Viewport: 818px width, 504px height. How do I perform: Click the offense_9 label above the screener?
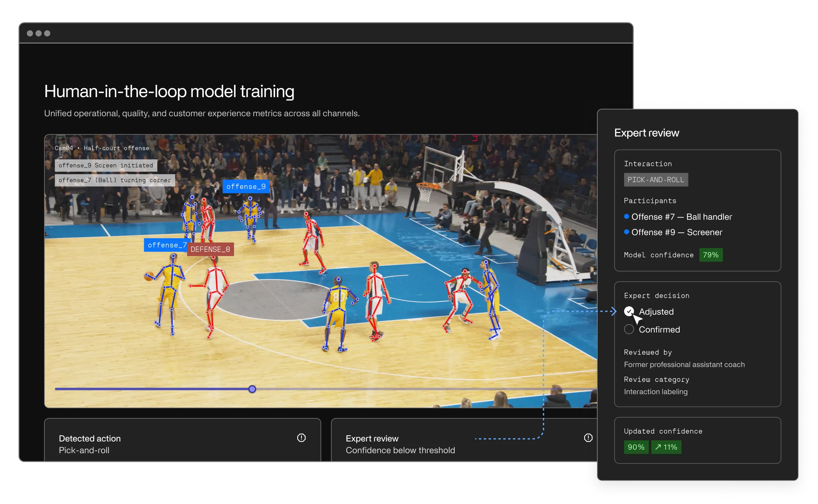[x=247, y=187]
